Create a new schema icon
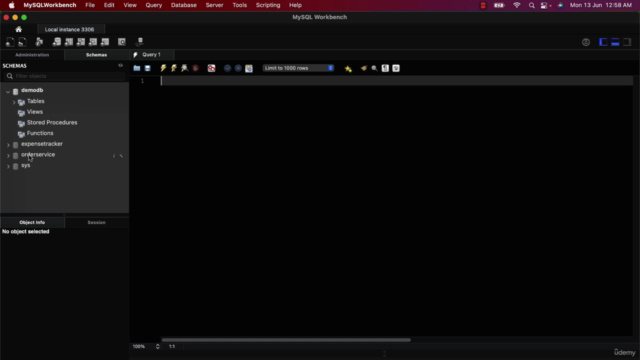 (x=57, y=42)
